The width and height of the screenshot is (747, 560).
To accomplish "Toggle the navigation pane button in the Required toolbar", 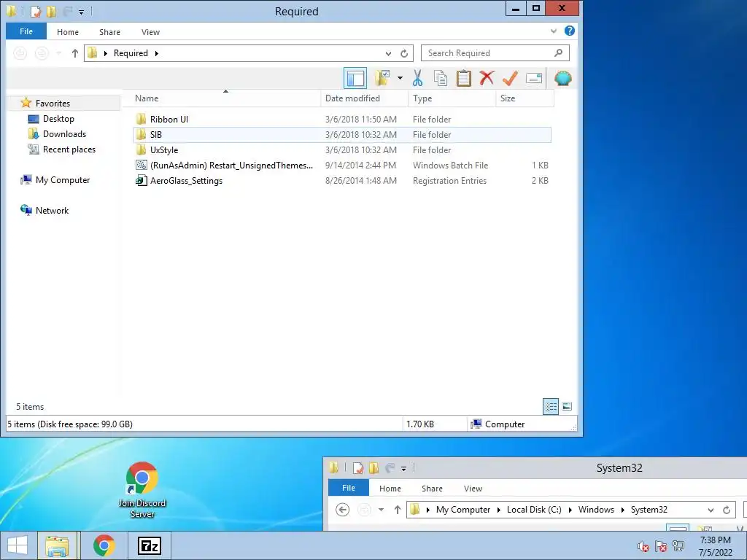I will pyautogui.click(x=355, y=78).
